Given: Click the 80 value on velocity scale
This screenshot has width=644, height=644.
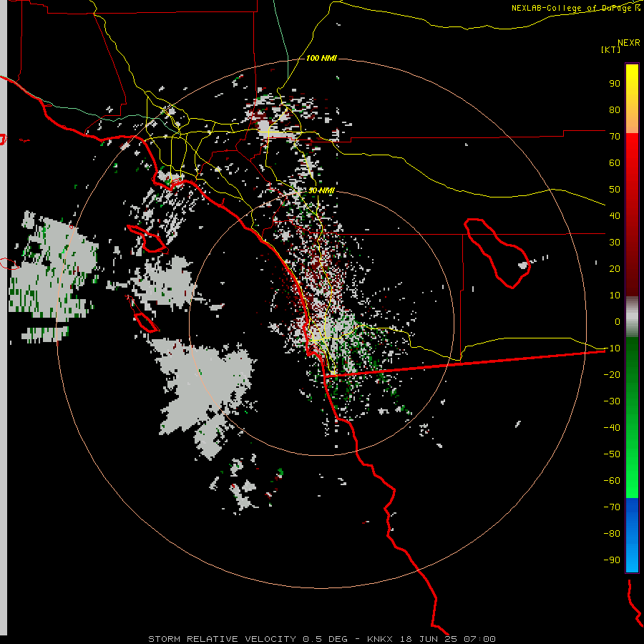Looking at the screenshot, I should pyautogui.click(x=615, y=109).
